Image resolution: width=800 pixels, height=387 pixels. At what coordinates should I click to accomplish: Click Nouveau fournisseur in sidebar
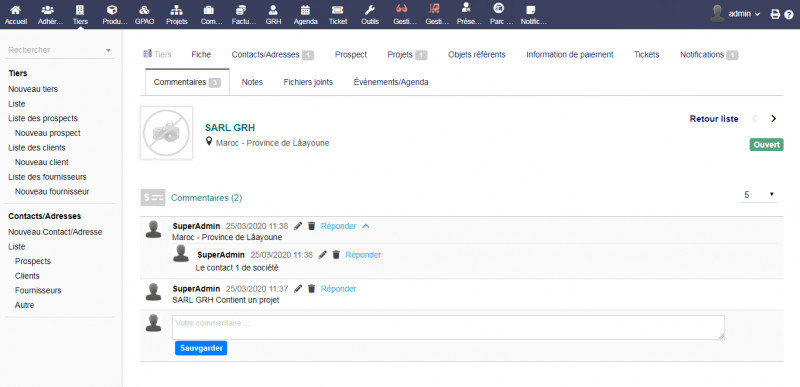click(52, 192)
